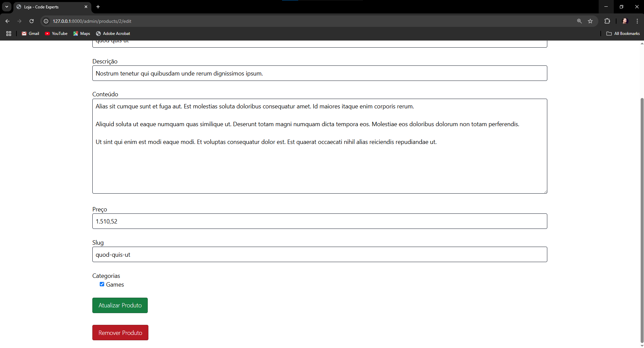644x348 pixels.
Task: Open the zoom level magnifier icon
Action: coord(579,21)
